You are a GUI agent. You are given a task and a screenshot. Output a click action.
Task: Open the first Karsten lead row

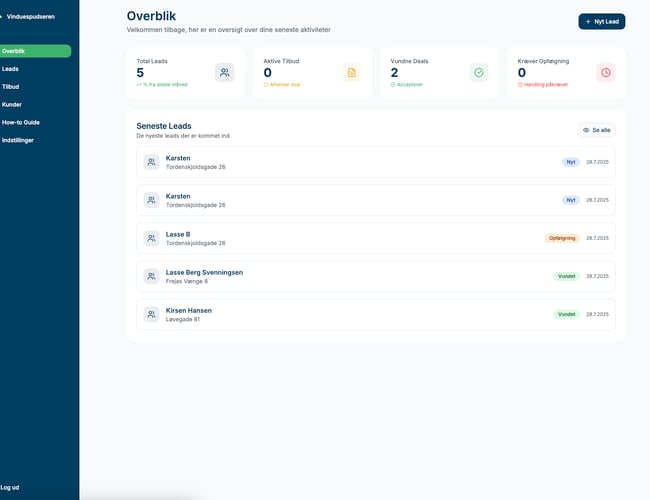tap(375, 162)
